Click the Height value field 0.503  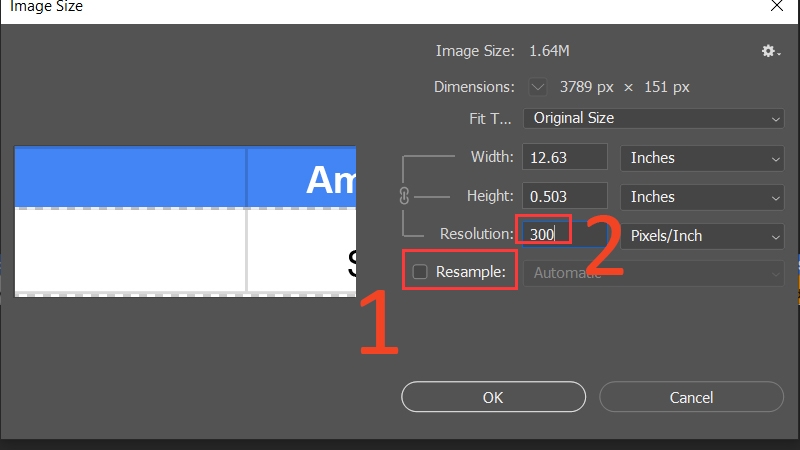point(565,196)
